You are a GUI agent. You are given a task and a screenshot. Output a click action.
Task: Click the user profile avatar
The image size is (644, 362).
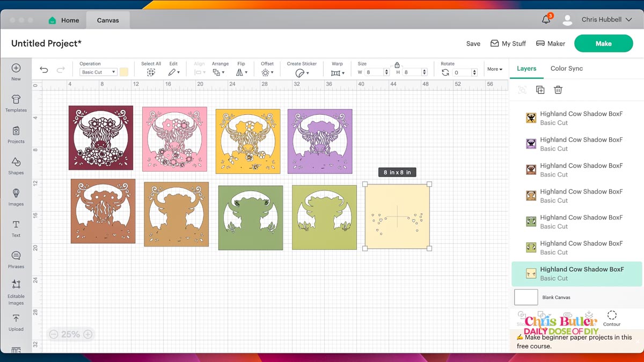[567, 20]
